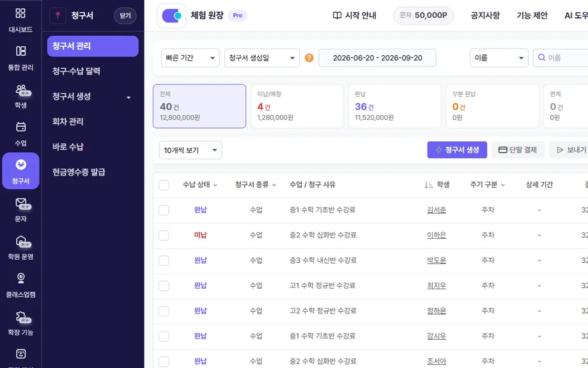Select the 미납/예정 4건 summary card
Viewport: 588px width, 368px height.
[x=297, y=106]
